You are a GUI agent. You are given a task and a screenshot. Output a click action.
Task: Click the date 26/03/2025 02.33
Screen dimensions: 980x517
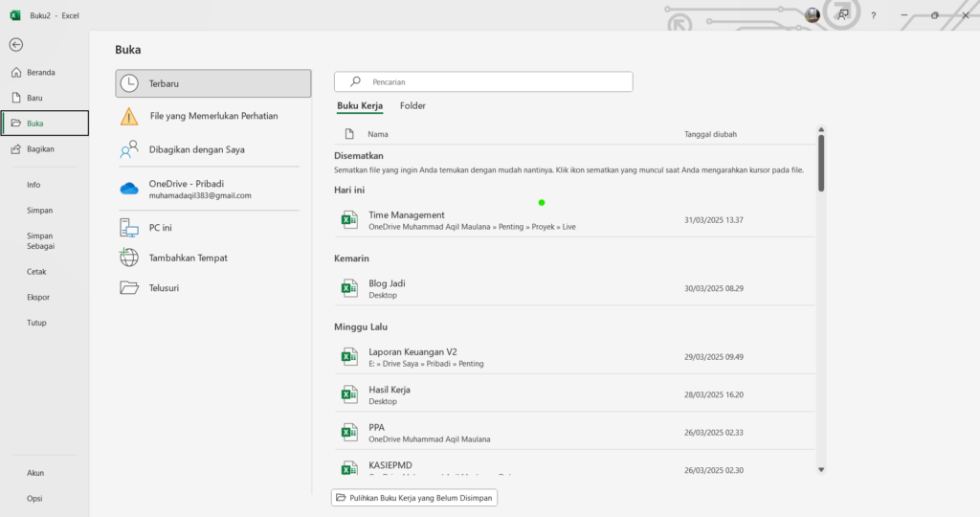pyautogui.click(x=714, y=432)
